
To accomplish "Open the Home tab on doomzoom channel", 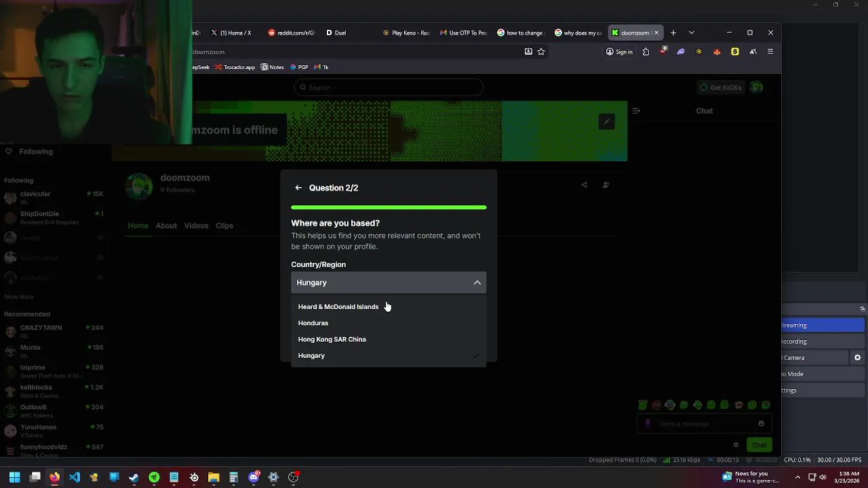I will (138, 226).
